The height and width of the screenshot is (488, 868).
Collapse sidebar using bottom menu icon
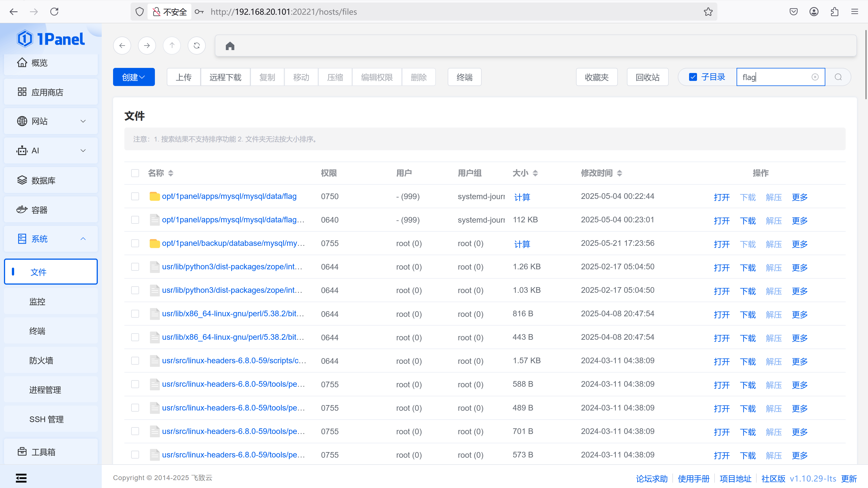point(21,478)
